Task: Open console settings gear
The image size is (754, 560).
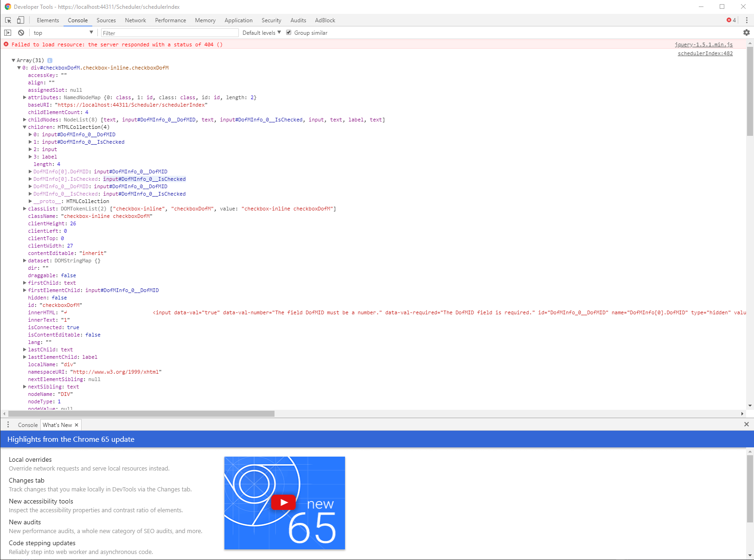Action: 746,33
